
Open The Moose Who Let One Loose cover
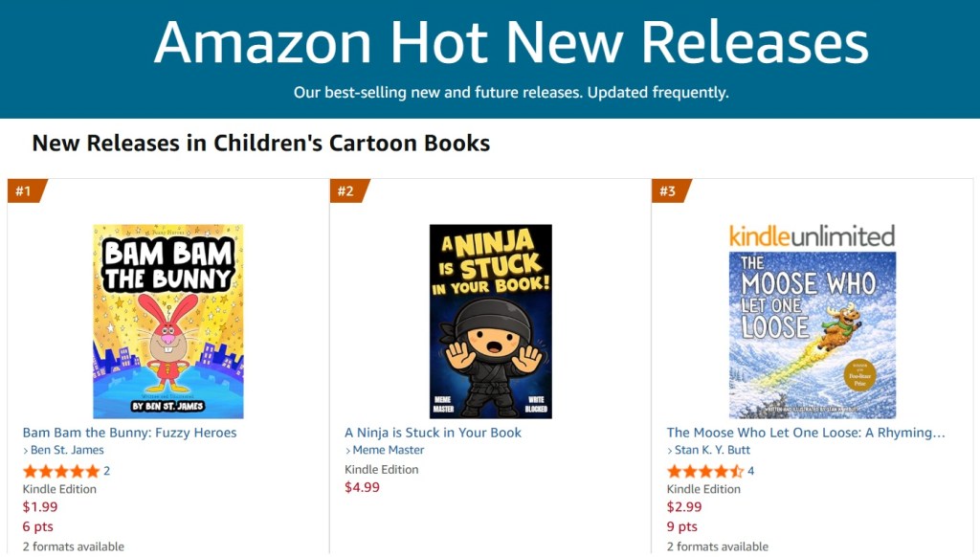[812, 335]
